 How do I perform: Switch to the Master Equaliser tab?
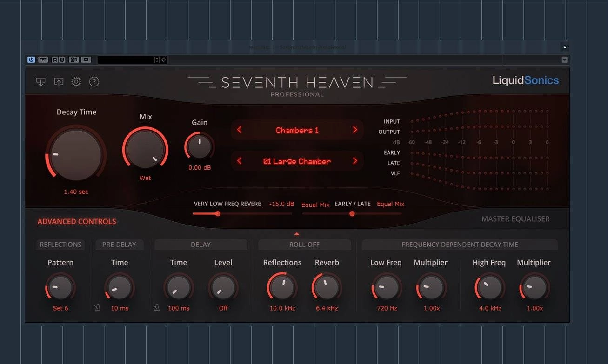pos(515,219)
